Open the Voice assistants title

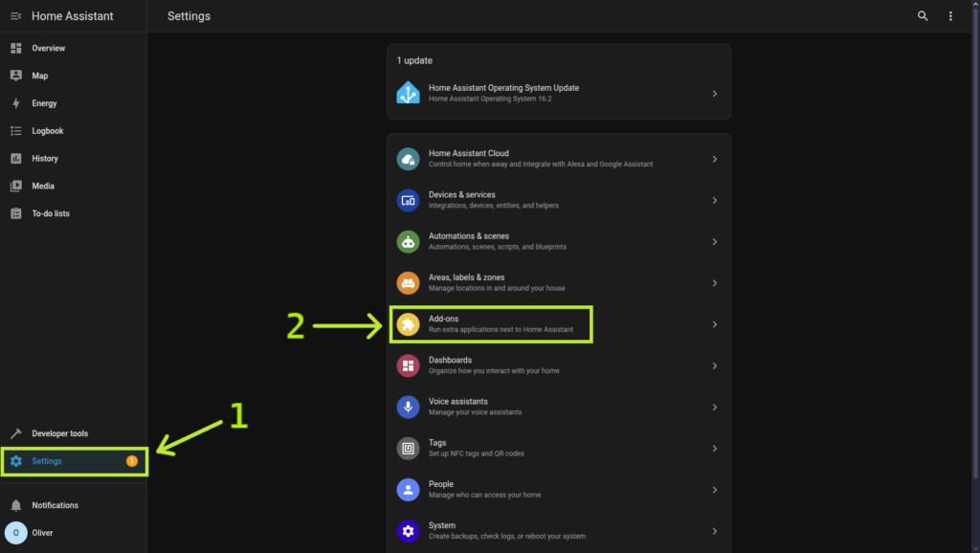458,401
